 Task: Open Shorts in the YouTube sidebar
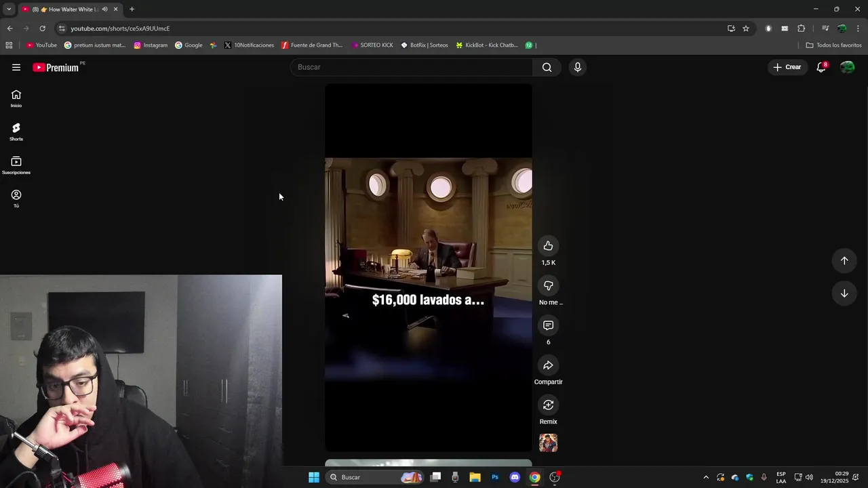[x=16, y=132]
